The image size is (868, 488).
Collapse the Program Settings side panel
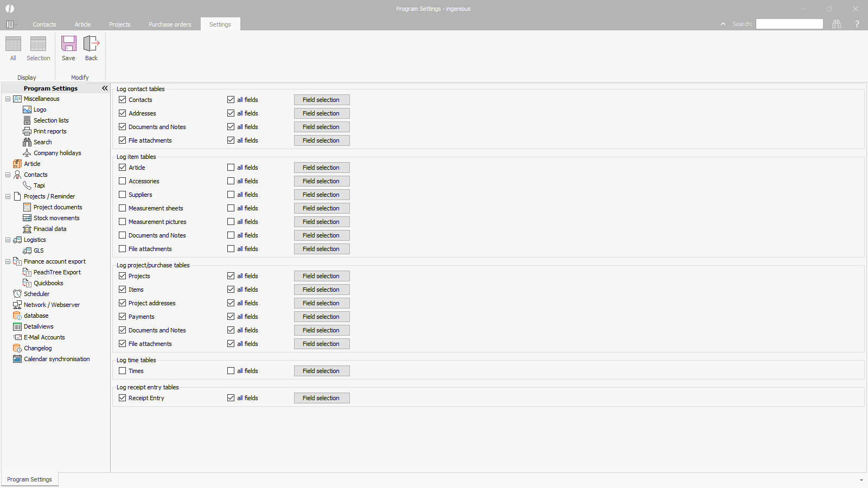[105, 88]
